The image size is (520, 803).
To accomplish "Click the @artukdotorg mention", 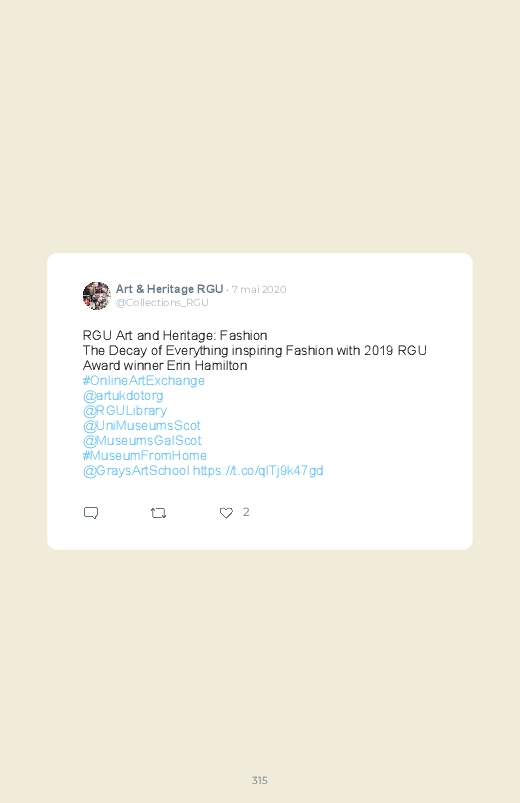I will click(x=123, y=395).
